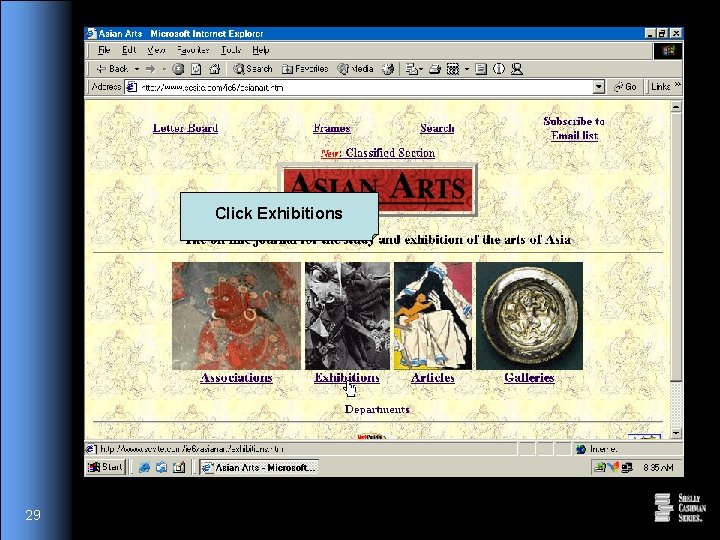Screen dimensions: 720x540
Task: Open the Favorites pane from the toolbar
Action: point(305,69)
